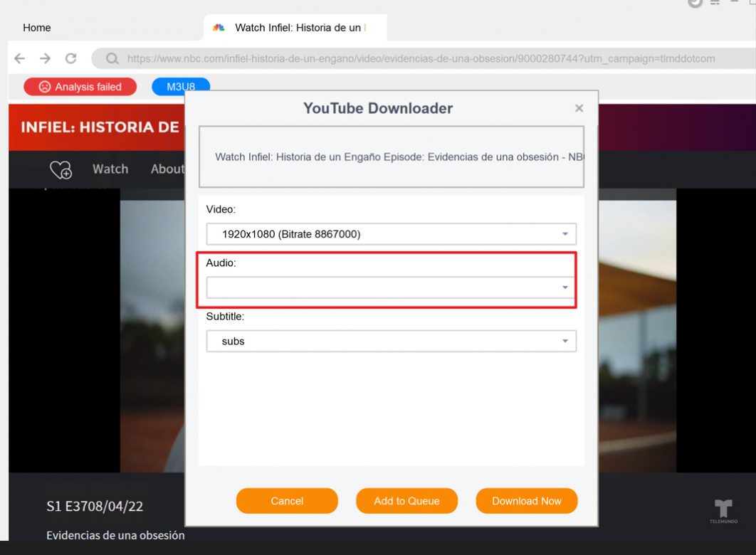Click the Telemundo logo
The height and width of the screenshot is (555, 756).
[x=723, y=510]
